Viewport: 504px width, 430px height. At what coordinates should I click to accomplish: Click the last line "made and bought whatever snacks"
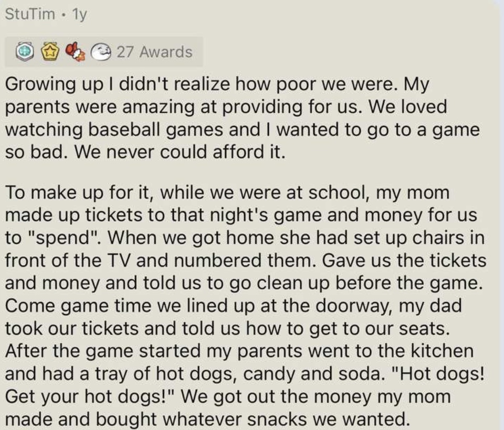point(208,419)
